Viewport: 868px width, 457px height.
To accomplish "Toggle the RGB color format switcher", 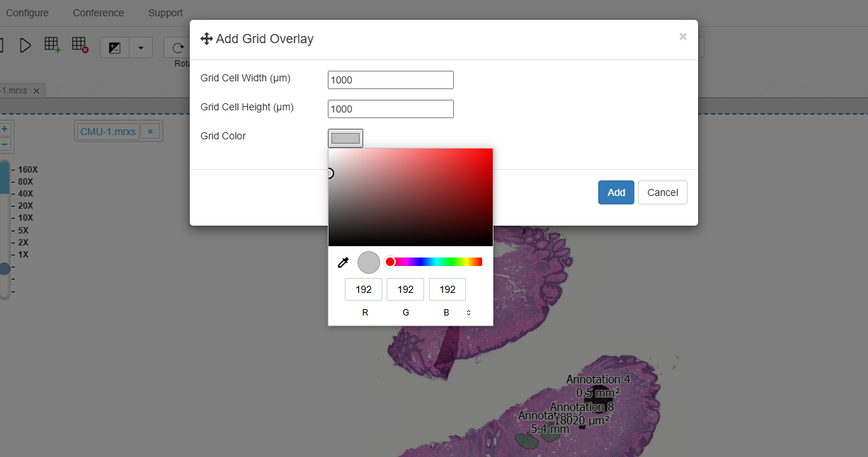I will [x=468, y=313].
